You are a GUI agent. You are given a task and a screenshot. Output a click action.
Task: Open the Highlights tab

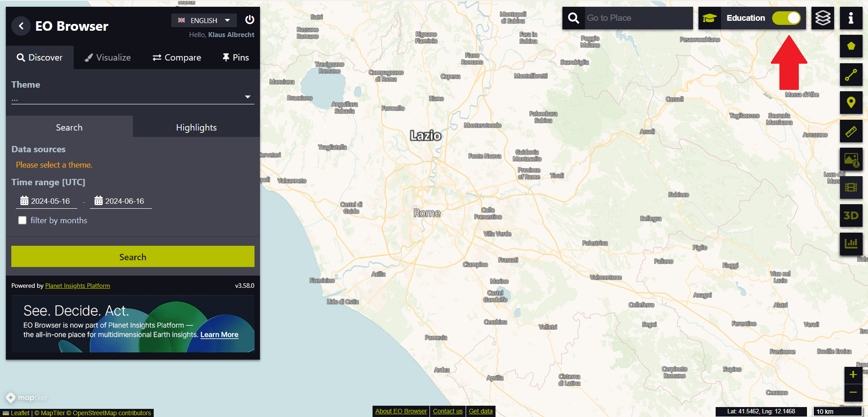[x=196, y=127]
